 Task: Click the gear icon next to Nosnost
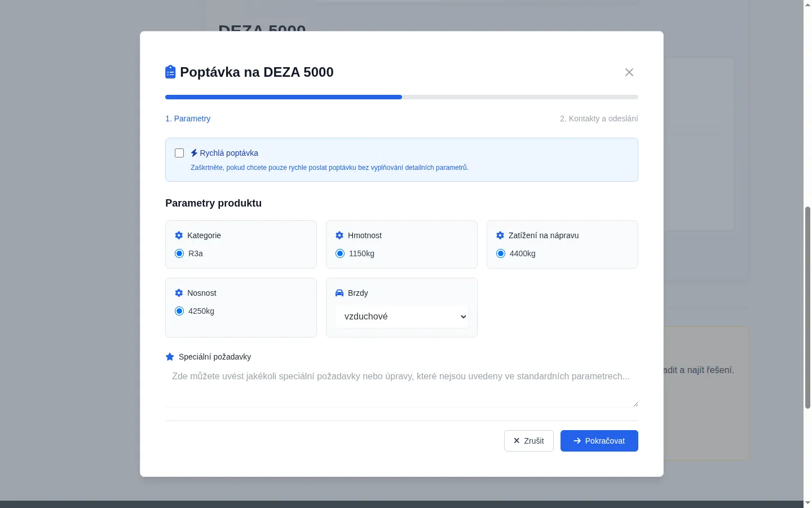point(179,293)
